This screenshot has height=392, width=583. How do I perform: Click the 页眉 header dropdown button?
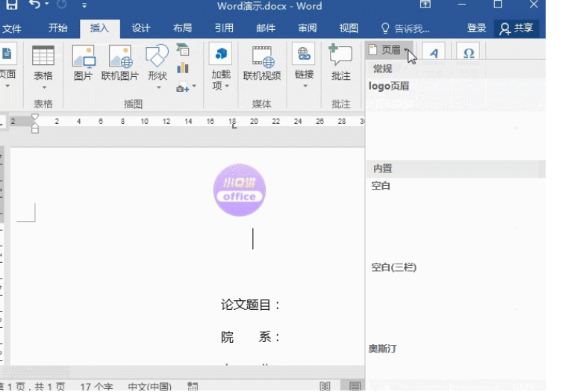389,50
